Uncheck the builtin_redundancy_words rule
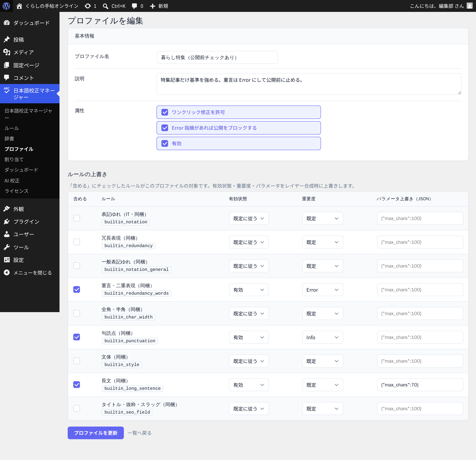This screenshot has height=460, width=476. (77, 289)
